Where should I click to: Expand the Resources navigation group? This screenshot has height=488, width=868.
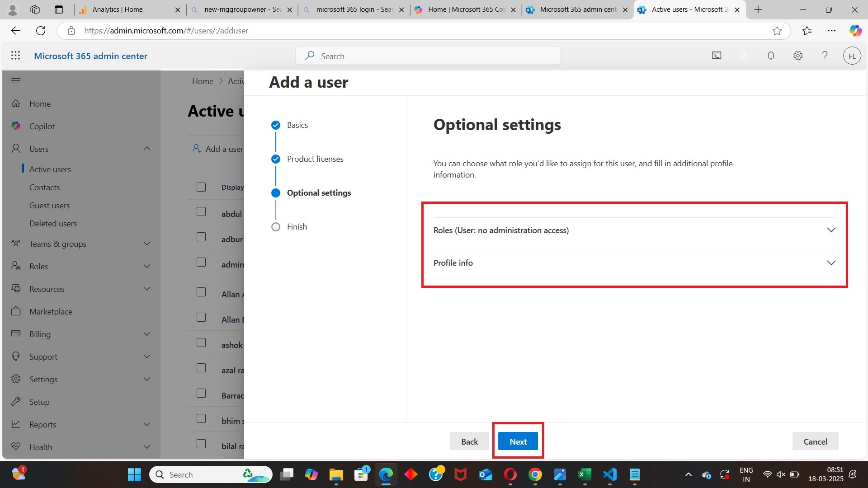pos(147,289)
